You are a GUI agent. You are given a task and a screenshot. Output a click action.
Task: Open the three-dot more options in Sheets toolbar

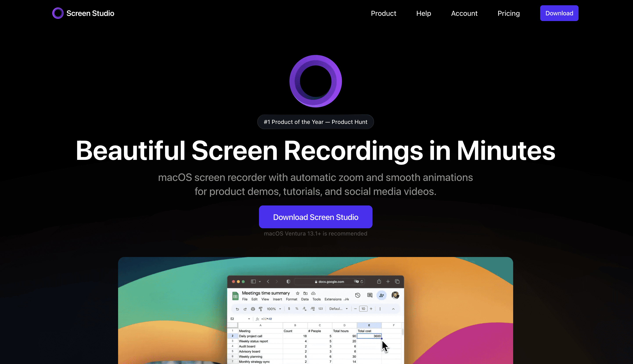[x=380, y=309]
